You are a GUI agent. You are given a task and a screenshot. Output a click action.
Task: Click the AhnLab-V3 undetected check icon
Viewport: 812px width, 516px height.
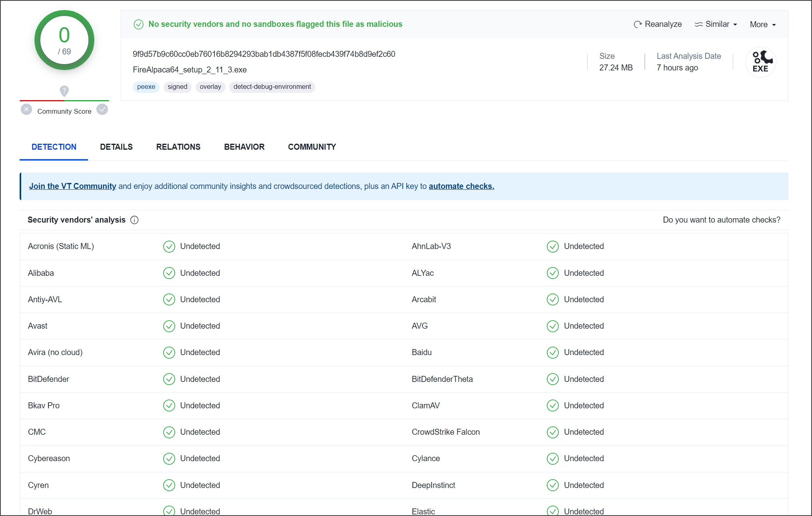(x=553, y=247)
